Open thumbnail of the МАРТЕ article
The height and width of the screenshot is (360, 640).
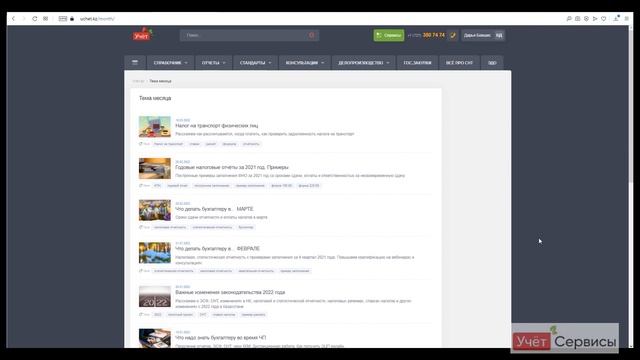tap(155, 210)
